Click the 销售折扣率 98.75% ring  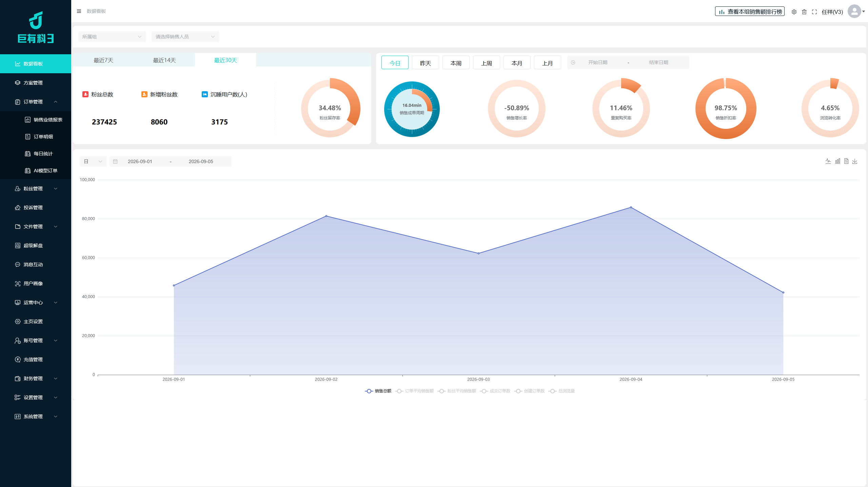pyautogui.click(x=726, y=109)
